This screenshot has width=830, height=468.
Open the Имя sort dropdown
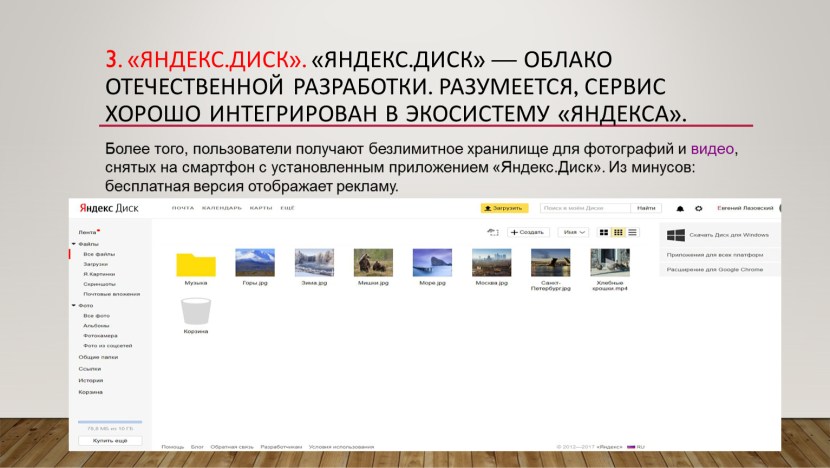(x=574, y=232)
